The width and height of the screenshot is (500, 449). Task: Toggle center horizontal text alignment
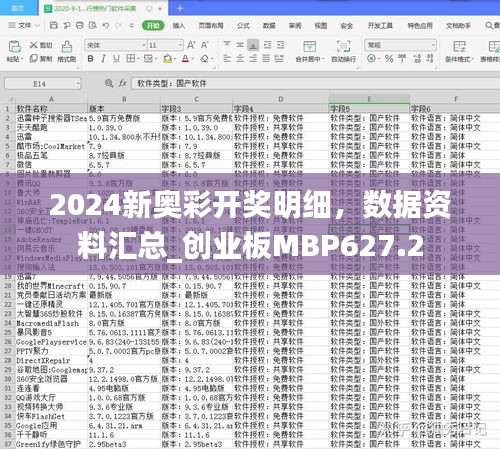click(x=240, y=59)
